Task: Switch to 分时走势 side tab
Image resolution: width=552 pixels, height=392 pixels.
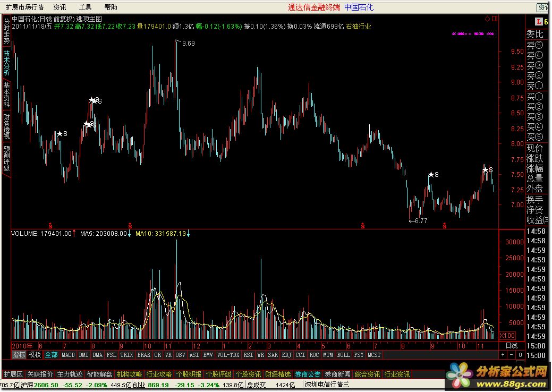Action: (x=7, y=31)
